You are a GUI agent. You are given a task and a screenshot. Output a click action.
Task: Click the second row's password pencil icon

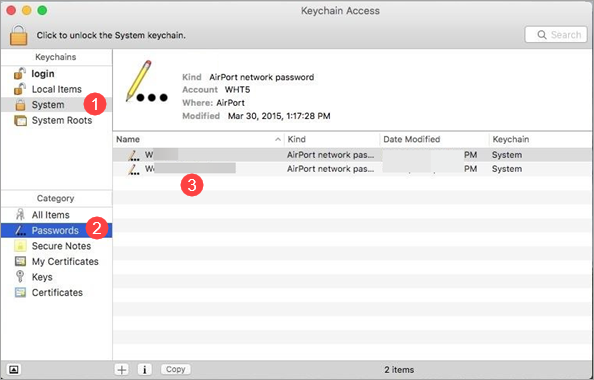(x=133, y=169)
